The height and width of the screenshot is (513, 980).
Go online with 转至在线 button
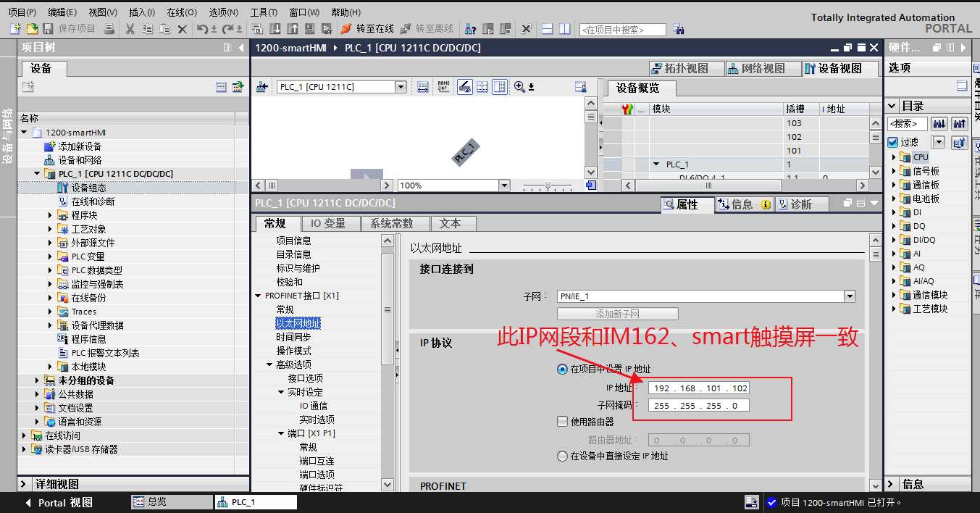pos(367,29)
